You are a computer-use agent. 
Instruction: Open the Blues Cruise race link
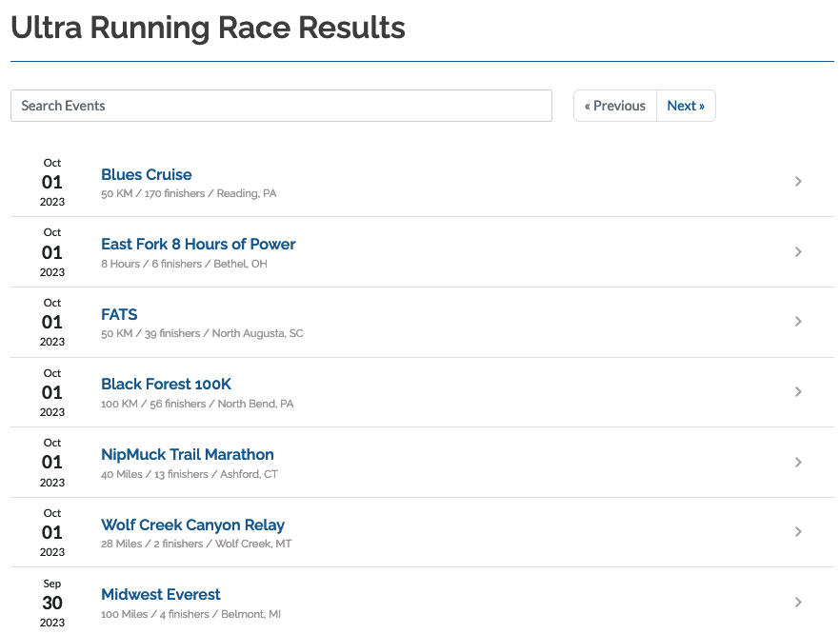pos(147,174)
